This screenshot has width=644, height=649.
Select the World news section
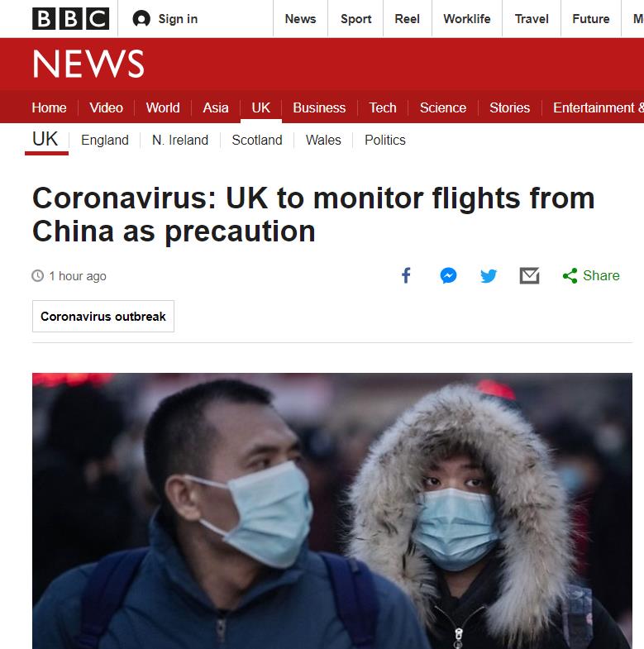coord(163,107)
